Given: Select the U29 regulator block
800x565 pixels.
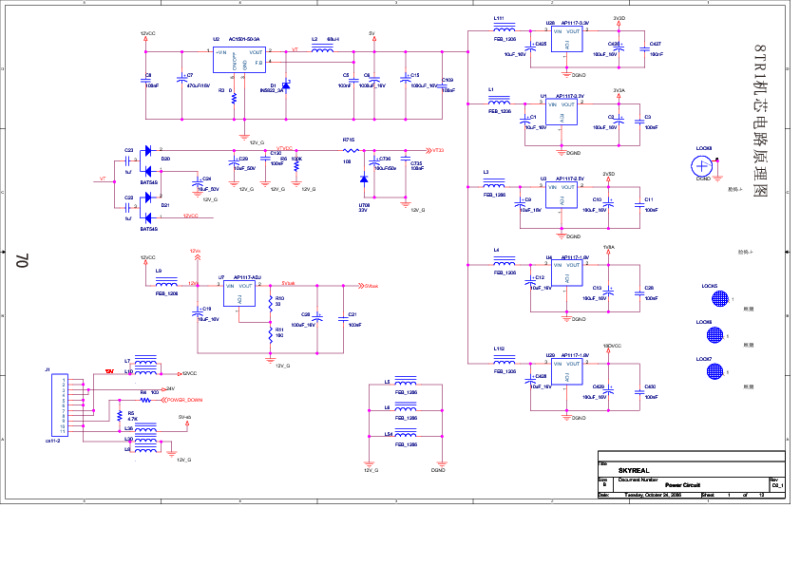Looking at the screenshot, I should tap(566, 372).
